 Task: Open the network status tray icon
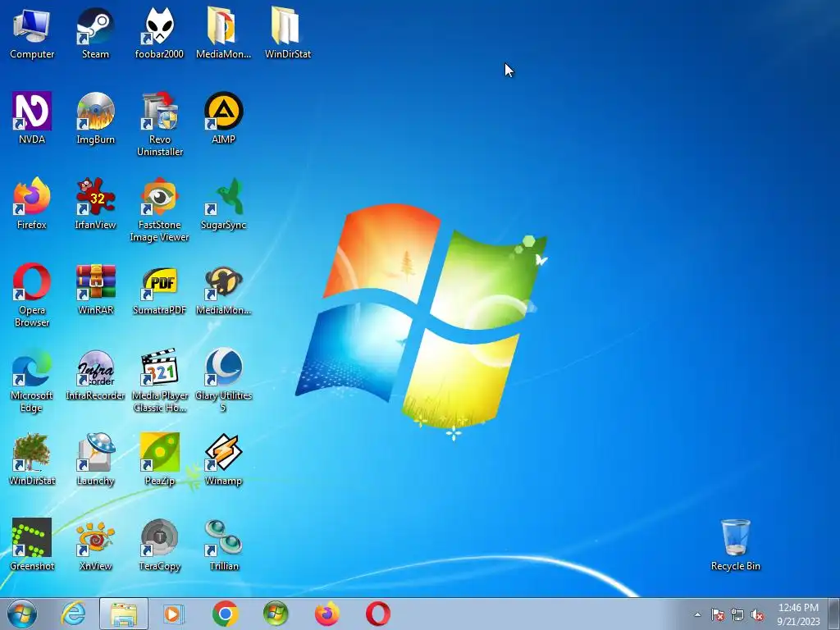pyautogui.click(x=737, y=614)
